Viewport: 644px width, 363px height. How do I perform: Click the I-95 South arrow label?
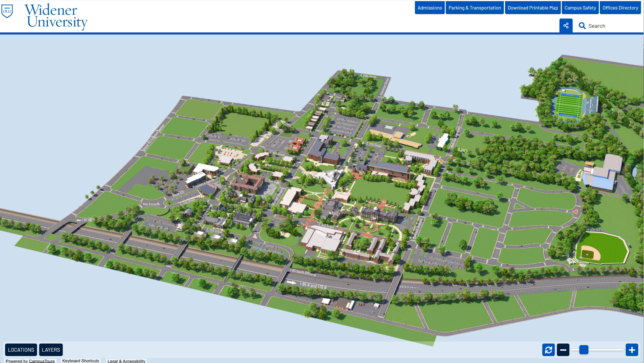[85, 220]
